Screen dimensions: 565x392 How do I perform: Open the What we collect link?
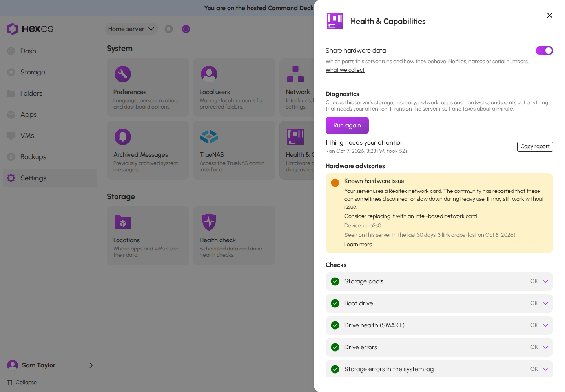tap(345, 70)
